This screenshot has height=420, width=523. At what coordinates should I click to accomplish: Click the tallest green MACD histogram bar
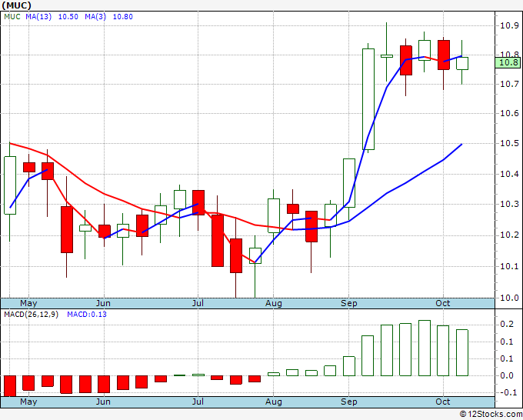tap(425, 348)
